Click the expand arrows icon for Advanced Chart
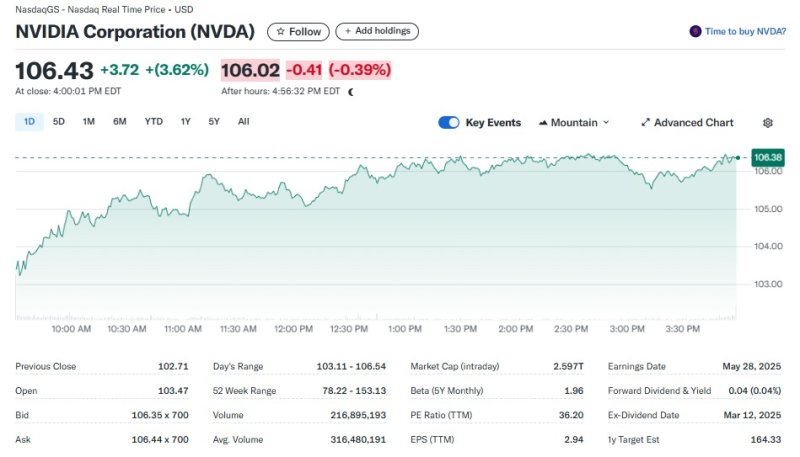The height and width of the screenshot is (457, 800). pyautogui.click(x=645, y=123)
